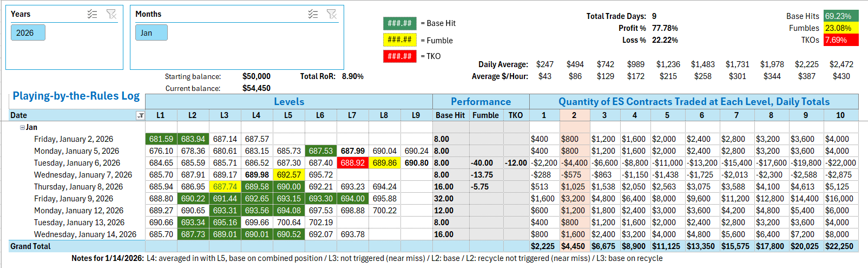Clear the filter on the Years slicer

pyautogui.click(x=111, y=14)
